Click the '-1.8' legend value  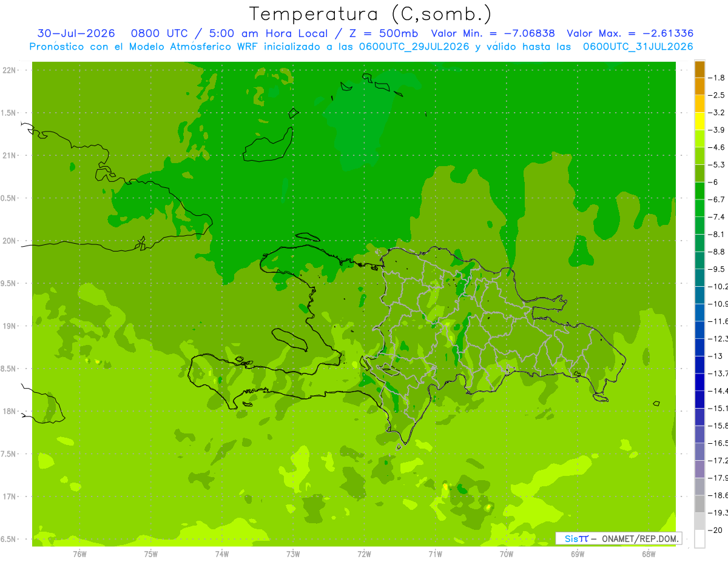[x=718, y=78]
